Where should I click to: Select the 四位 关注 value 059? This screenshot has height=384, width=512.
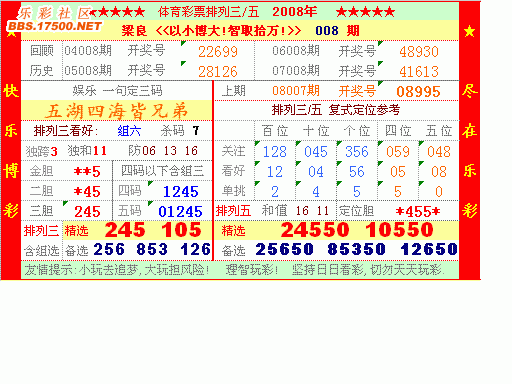tap(398, 152)
